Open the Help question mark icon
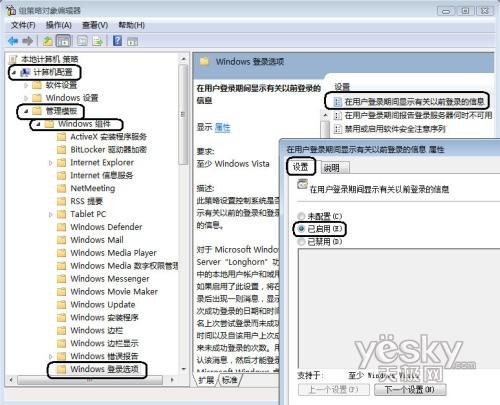 click(117, 41)
